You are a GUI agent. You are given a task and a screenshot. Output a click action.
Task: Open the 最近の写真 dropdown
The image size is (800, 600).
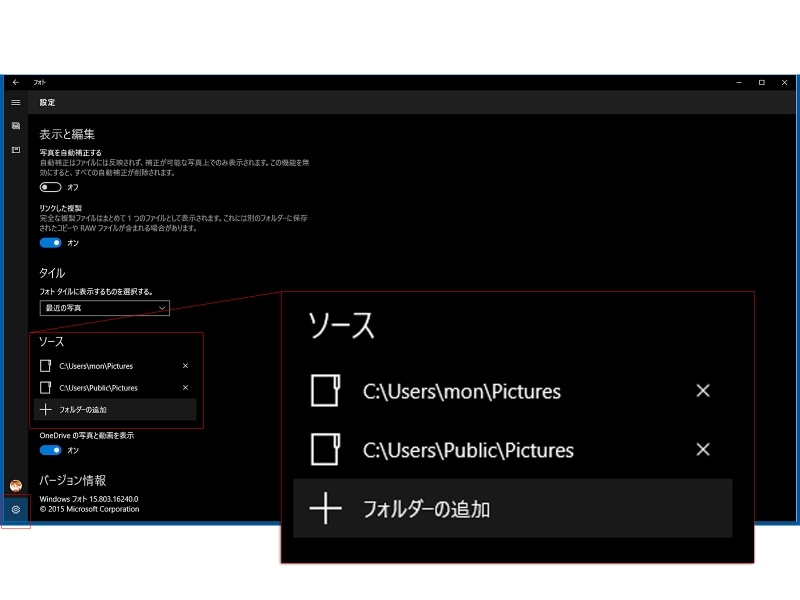tap(104, 308)
